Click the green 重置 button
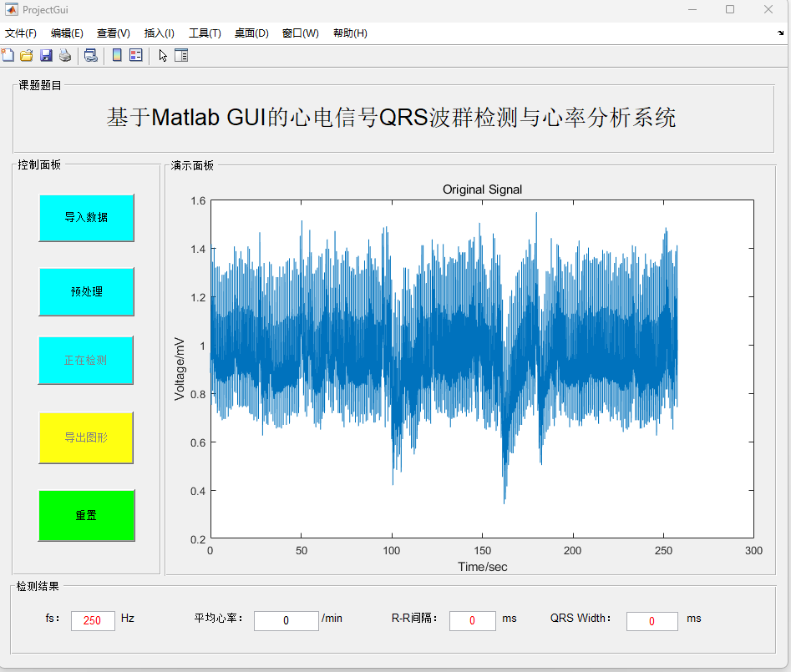 [x=86, y=516]
